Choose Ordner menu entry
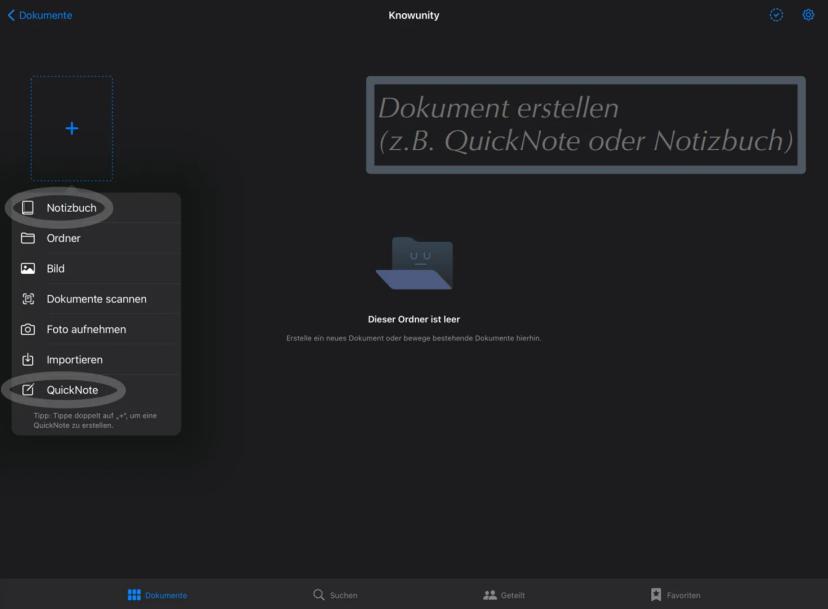 click(64, 238)
